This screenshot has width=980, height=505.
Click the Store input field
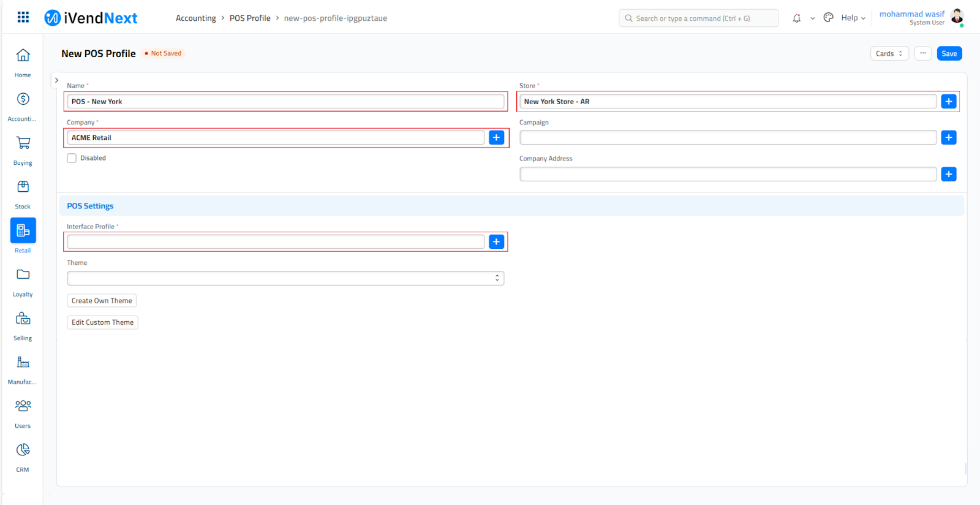click(728, 101)
